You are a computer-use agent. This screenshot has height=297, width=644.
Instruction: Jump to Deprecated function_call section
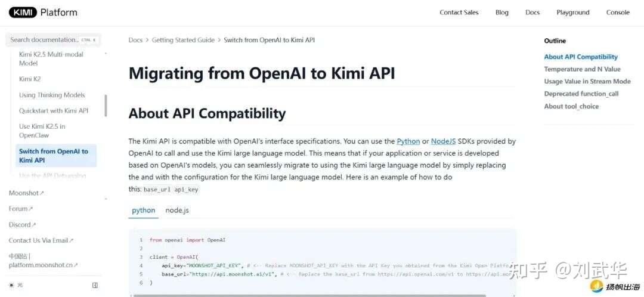(581, 94)
